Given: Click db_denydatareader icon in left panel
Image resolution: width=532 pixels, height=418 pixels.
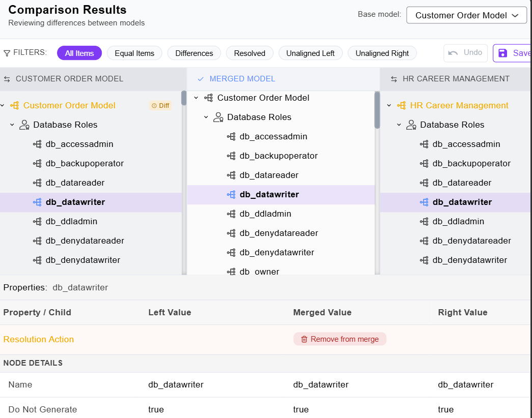Looking at the screenshot, I should 37,241.
